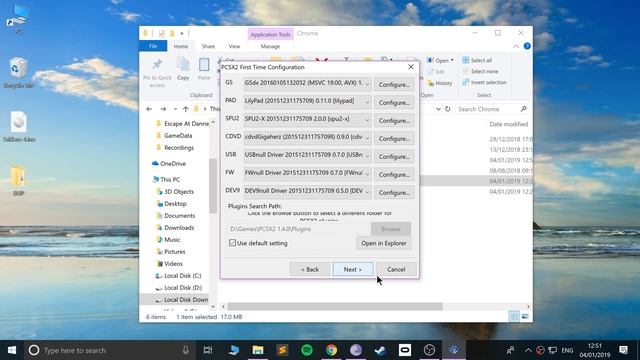This screenshot has height=360, width=640.
Task: Click taskbar search box
Action: [109, 350]
